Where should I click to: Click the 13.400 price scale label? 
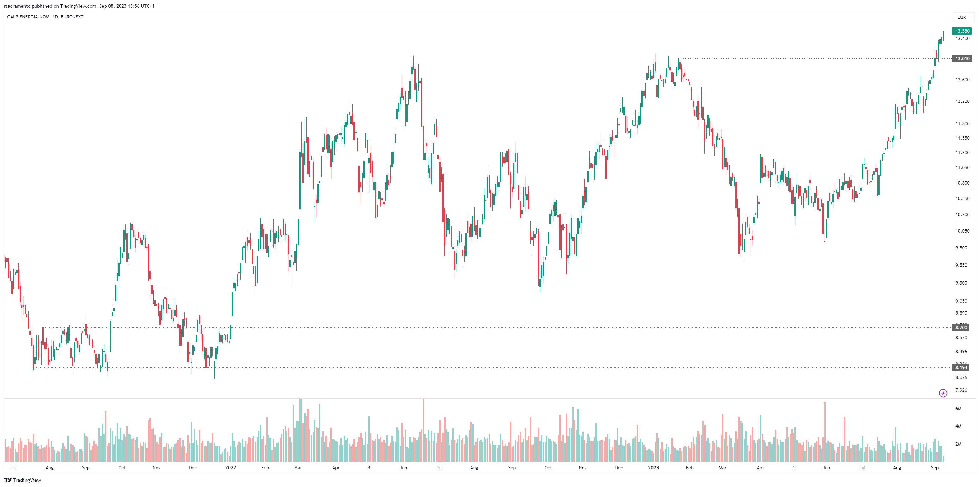pos(962,39)
